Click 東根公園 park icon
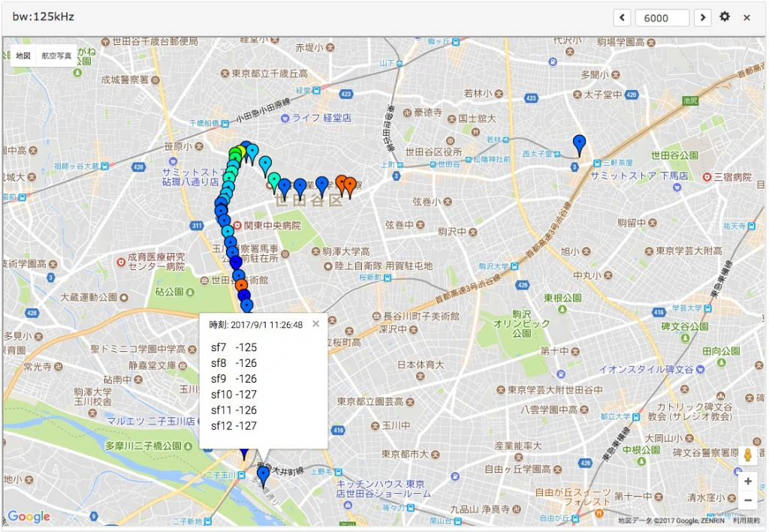The height and width of the screenshot is (532, 769). [562, 308]
